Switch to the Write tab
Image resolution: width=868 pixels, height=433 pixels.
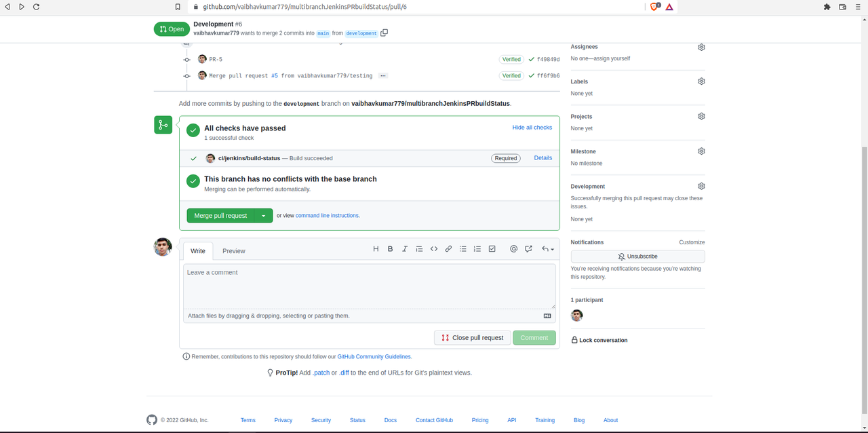(x=198, y=251)
